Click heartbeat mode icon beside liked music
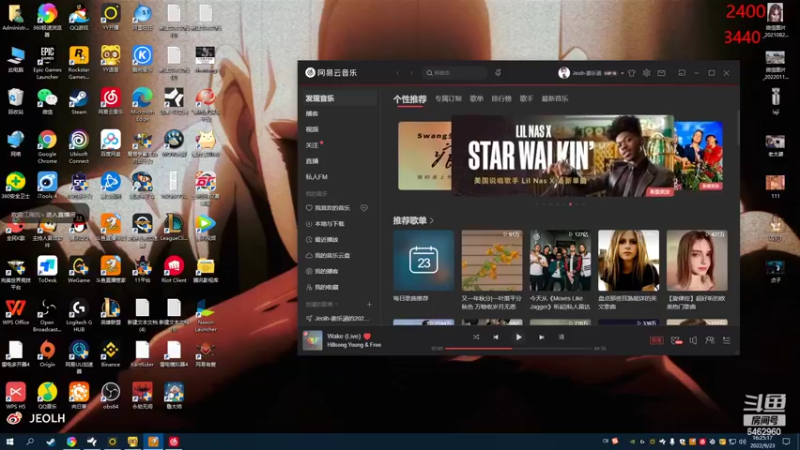The image size is (800, 450). (364, 208)
